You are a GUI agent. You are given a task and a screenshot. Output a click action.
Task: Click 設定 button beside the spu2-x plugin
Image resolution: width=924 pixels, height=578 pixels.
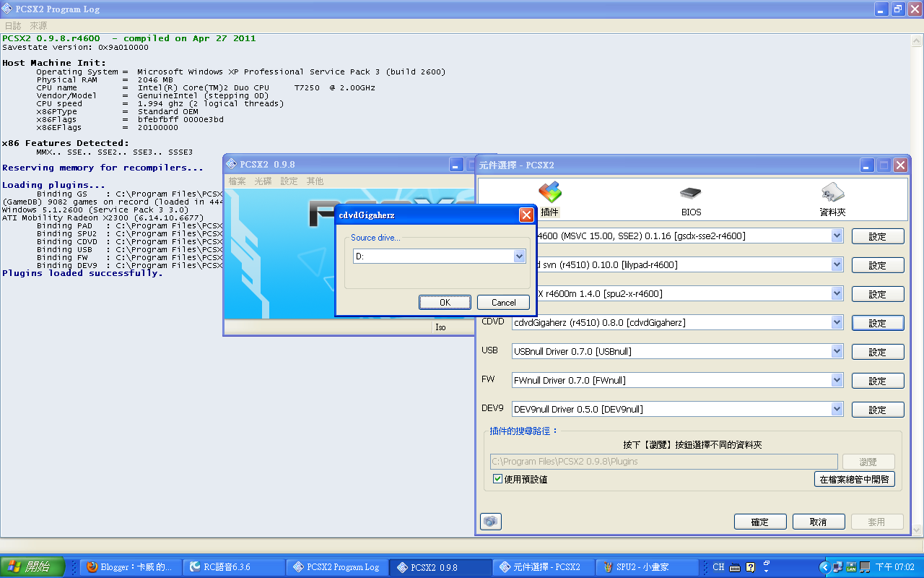(878, 294)
